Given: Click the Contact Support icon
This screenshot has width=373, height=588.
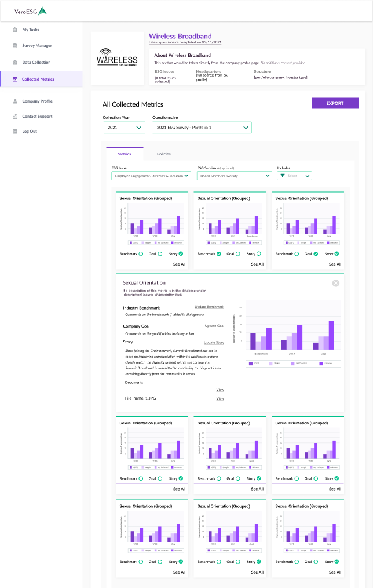Looking at the screenshot, I should pos(14,117).
